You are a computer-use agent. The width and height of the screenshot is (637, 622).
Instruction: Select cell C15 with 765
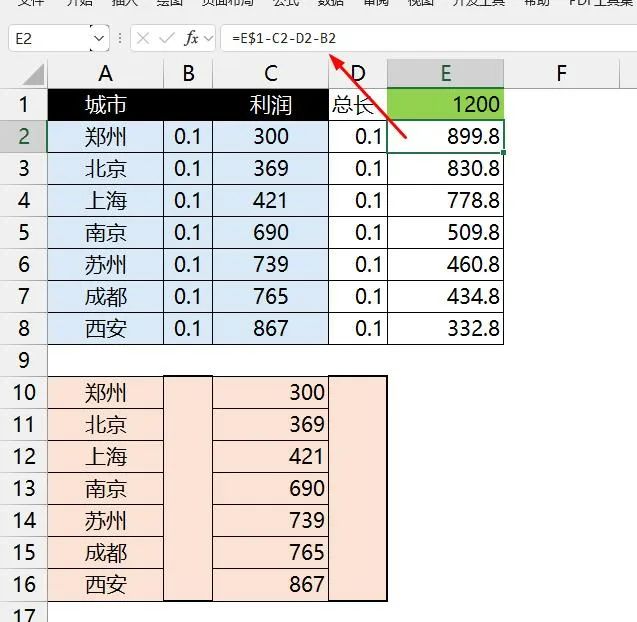pos(271,553)
